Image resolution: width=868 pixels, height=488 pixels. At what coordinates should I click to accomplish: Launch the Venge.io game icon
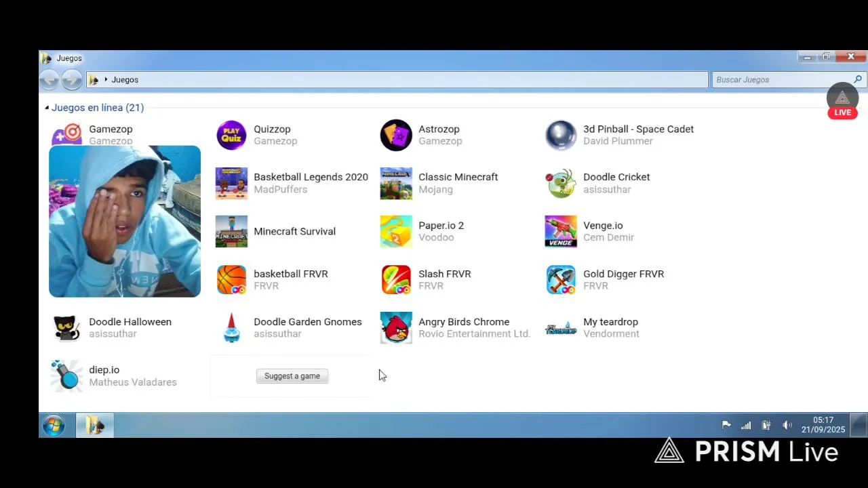click(x=561, y=231)
